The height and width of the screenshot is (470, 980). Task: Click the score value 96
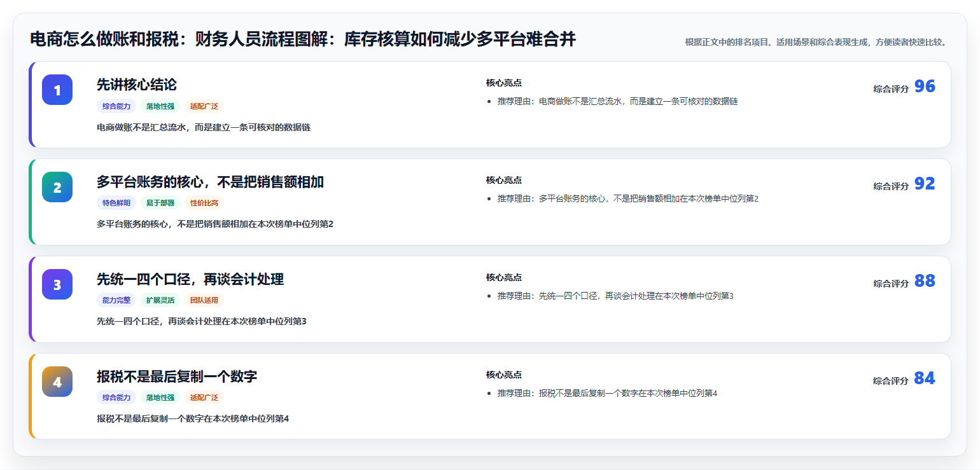[925, 86]
